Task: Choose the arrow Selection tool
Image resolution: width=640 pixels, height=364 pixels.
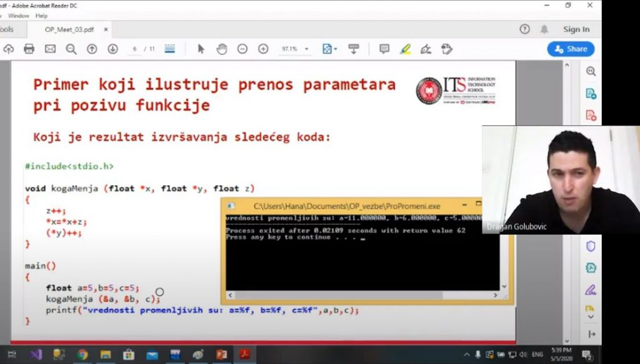Action: pyautogui.click(x=201, y=49)
